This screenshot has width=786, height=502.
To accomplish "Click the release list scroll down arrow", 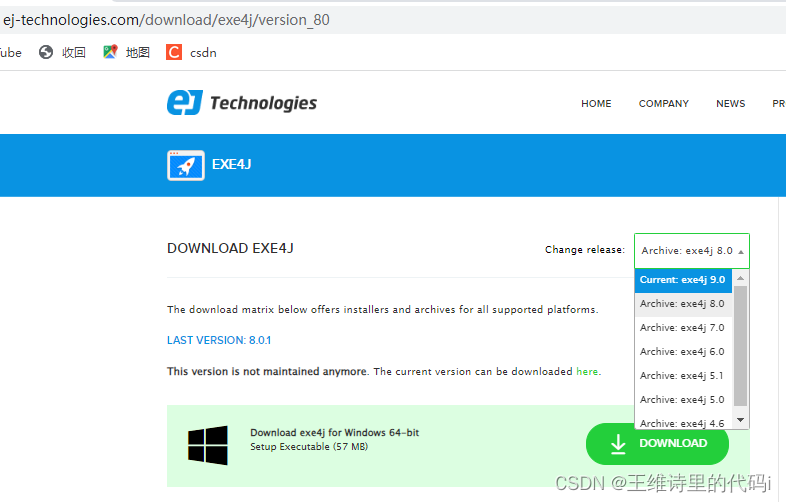I will (x=740, y=420).
